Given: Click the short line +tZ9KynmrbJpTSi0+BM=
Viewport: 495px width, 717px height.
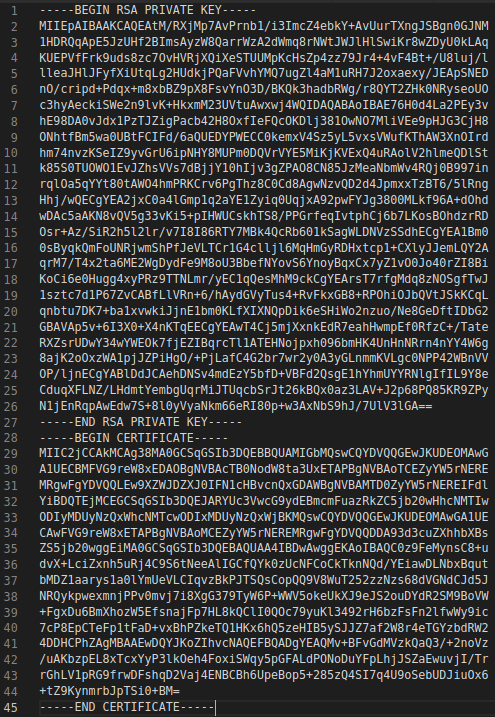Looking at the screenshot, I should pos(109,691).
